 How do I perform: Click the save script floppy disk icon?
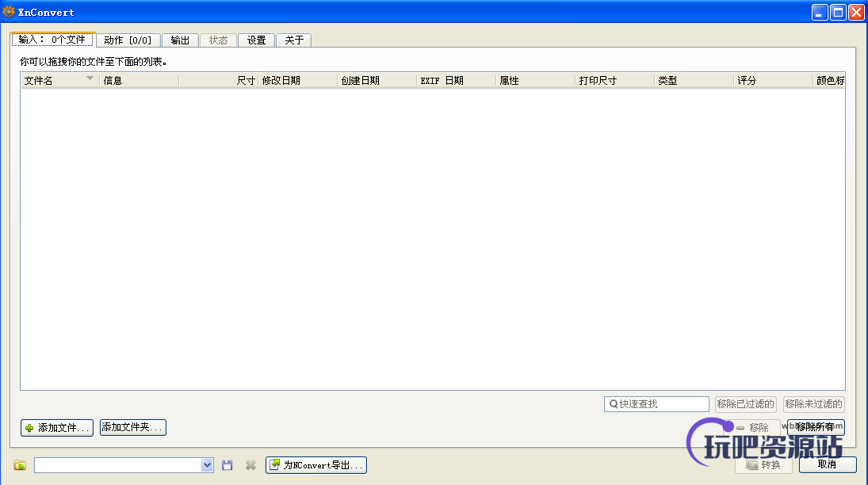click(x=227, y=465)
